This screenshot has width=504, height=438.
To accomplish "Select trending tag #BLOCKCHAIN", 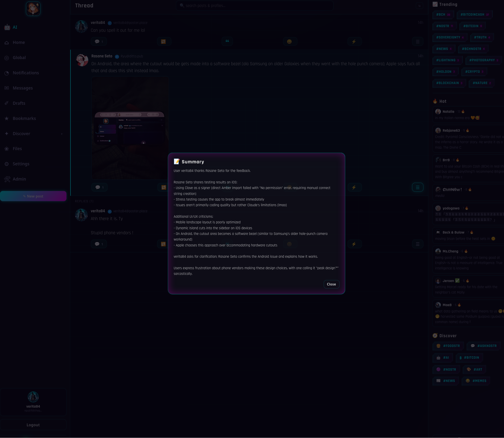I will pos(449,83).
